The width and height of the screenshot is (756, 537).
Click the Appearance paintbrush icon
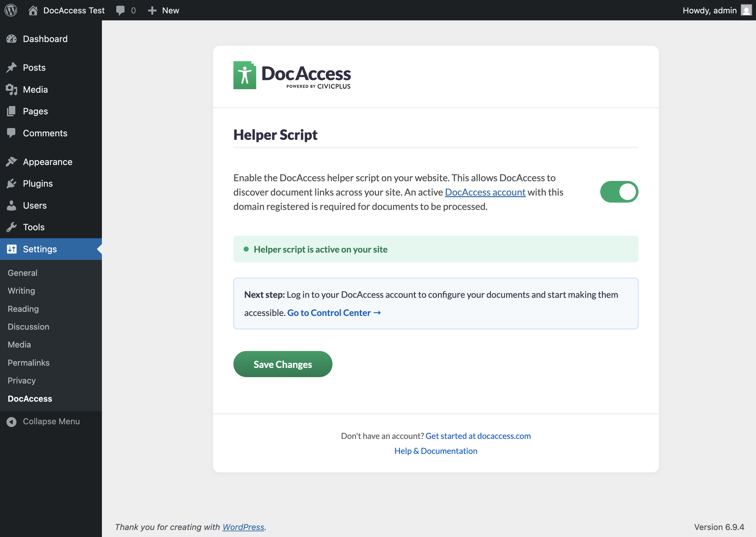click(x=11, y=162)
